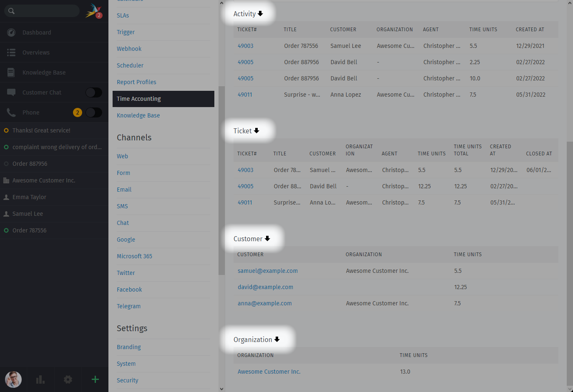The width and height of the screenshot is (573, 392).
Task: Click the Phone handset icon
Action: (11, 112)
